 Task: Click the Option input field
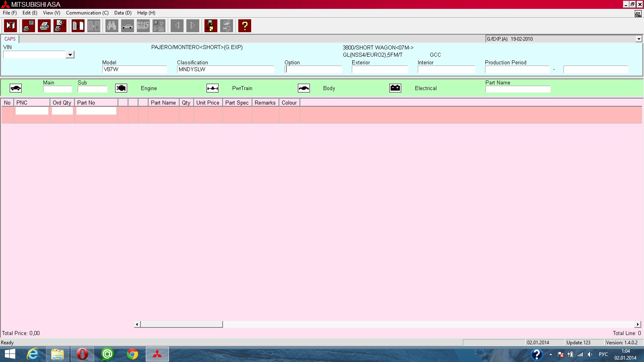pyautogui.click(x=313, y=70)
